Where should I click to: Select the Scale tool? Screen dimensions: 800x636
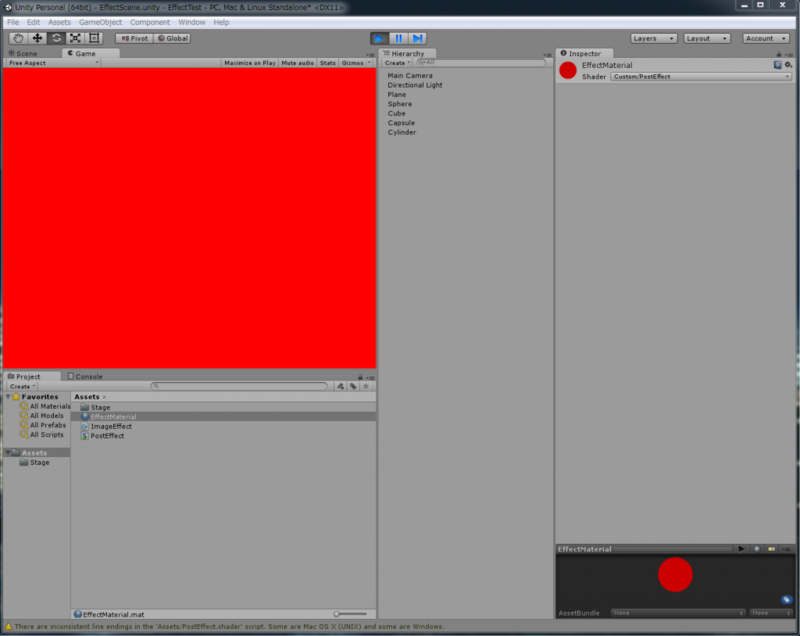(75, 38)
